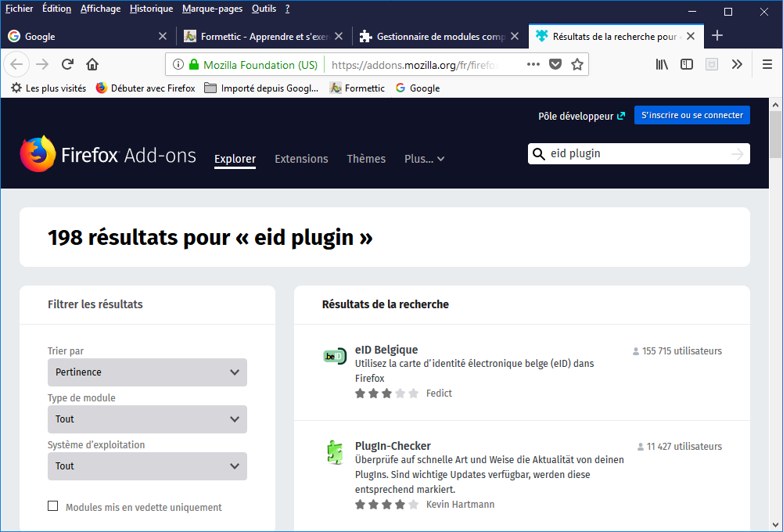Open the Trier par Pertinence dropdown
783x532 pixels.
pos(147,372)
